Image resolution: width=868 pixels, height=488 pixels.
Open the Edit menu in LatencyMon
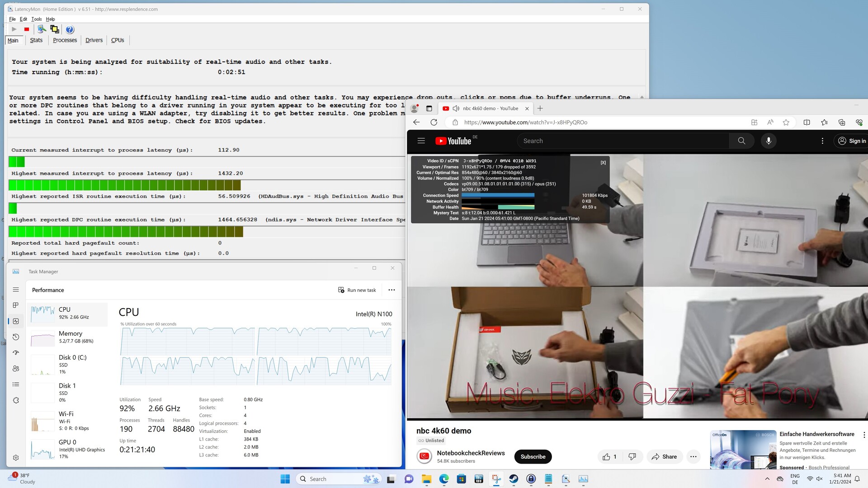24,19
